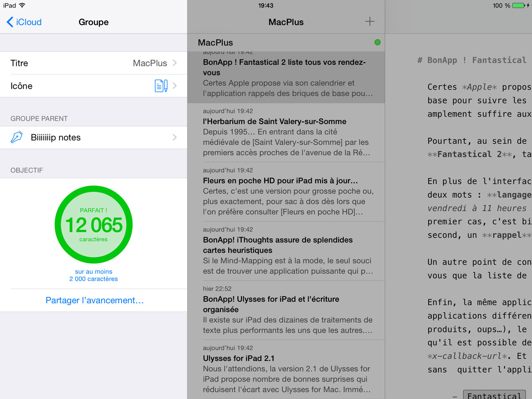The image size is (532, 399).
Task: Tap the 'iPad' carrier label
Action: coord(9,5)
